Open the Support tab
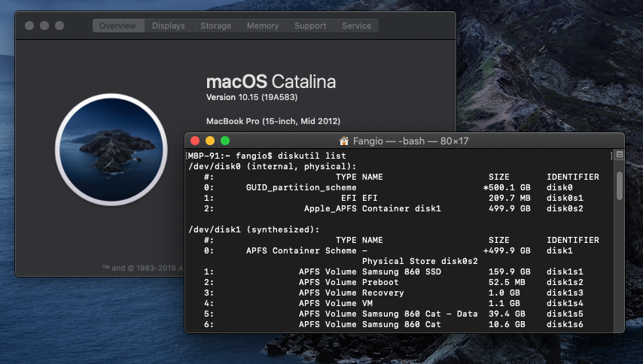The image size is (643, 364). (310, 26)
